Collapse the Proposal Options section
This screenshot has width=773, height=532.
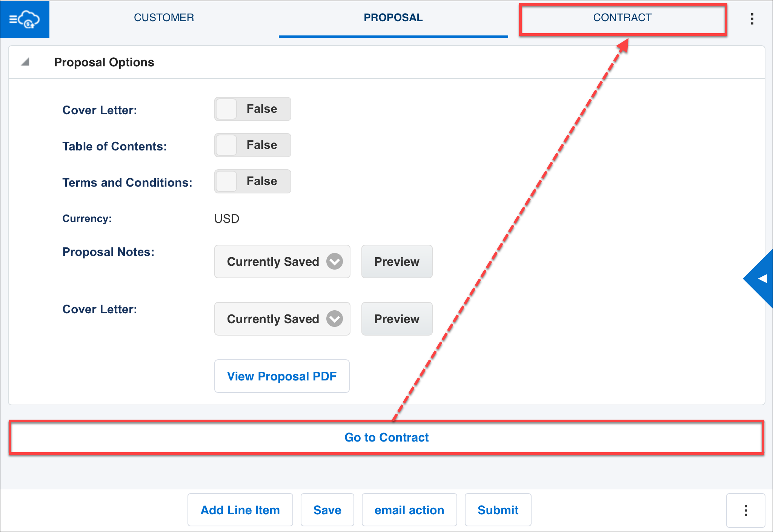tap(25, 61)
